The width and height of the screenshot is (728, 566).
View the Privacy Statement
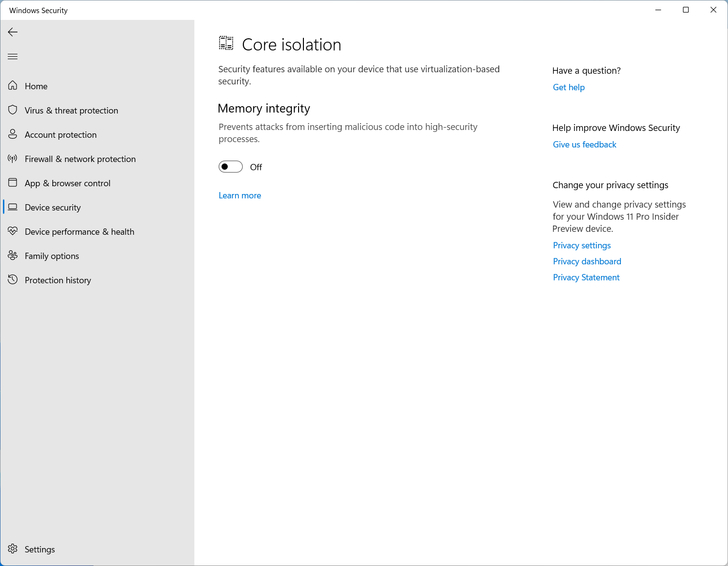pos(586,277)
